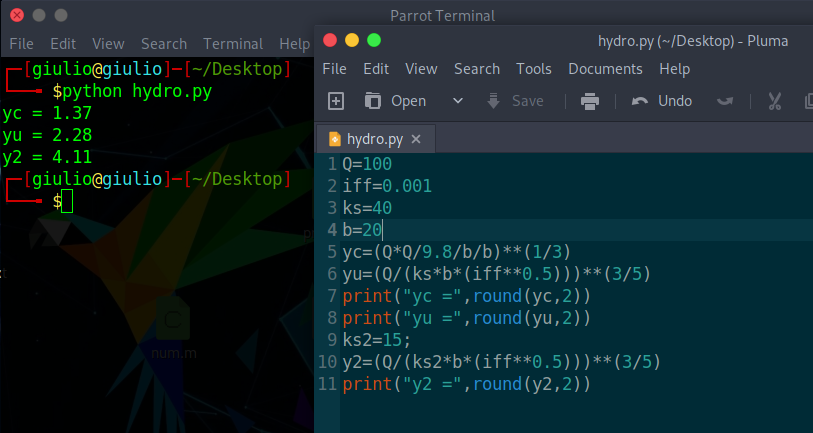Open Pluma Documents menu
The width and height of the screenshot is (813, 433).
605,69
